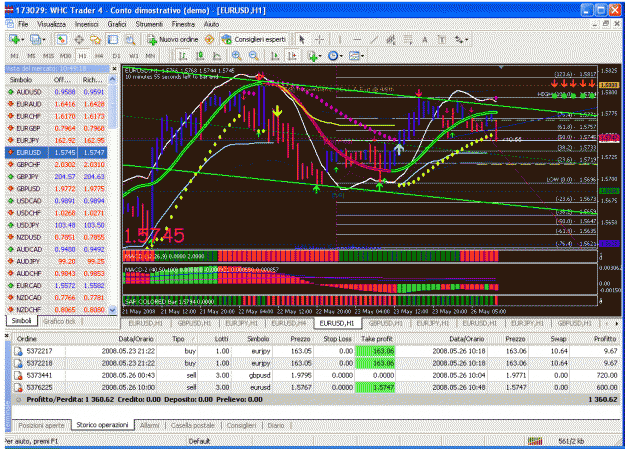Viewport: 625px width, 449px height.
Task: Toggle the W1 timeframe
Action: 134,56
